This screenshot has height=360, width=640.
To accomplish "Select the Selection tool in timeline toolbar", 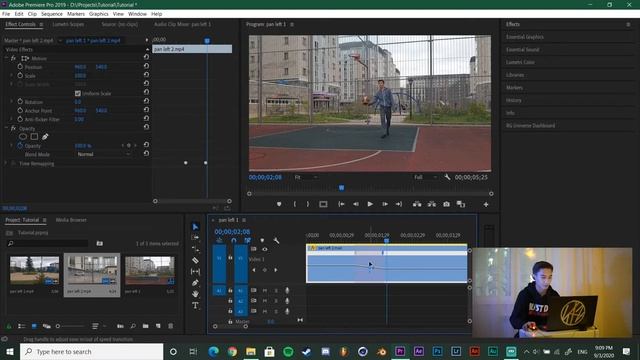I will click(x=196, y=227).
